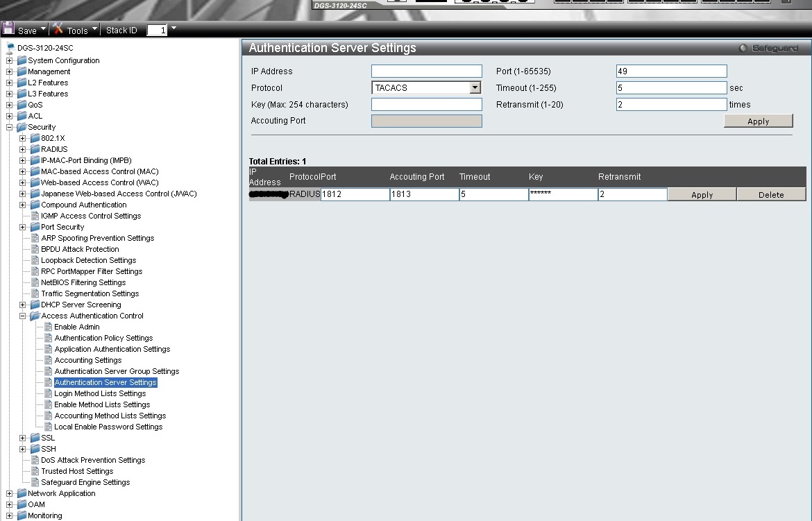
Task: Click the Trusted Host Settings page icon
Action: point(35,471)
